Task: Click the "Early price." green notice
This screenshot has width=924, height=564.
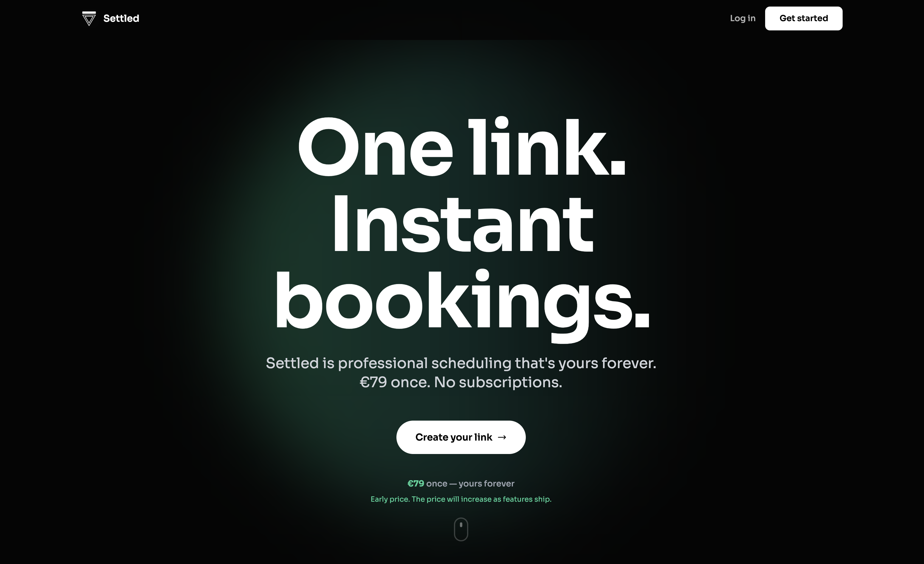Action: [390, 500]
